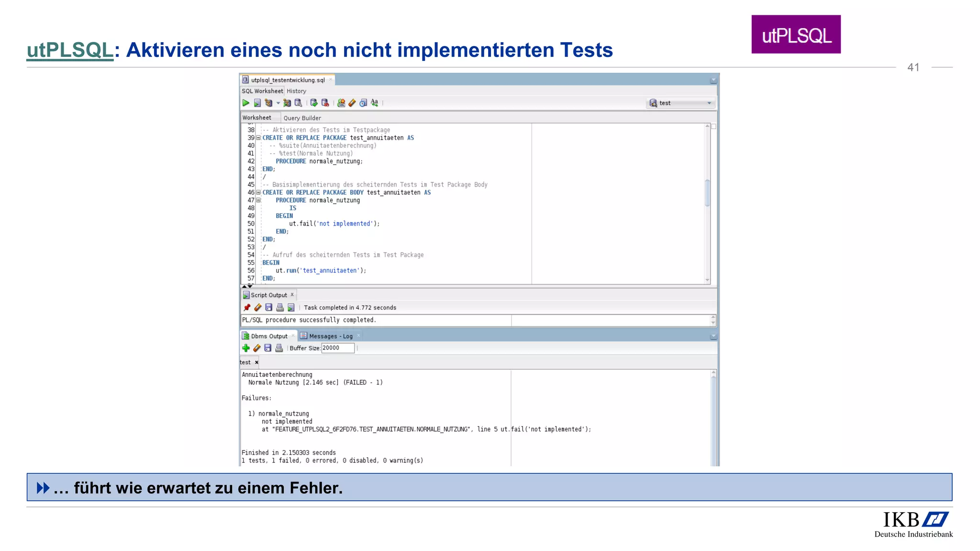Screen dimensions: 980x551
Task: Switch to the History tab
Action: [x=297, y=91]
